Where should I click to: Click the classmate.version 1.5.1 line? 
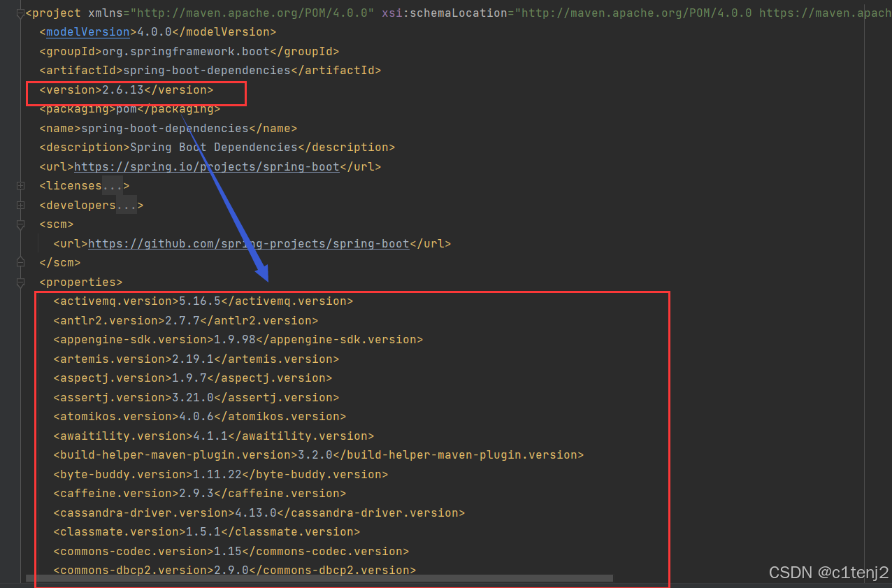[207, 532]
